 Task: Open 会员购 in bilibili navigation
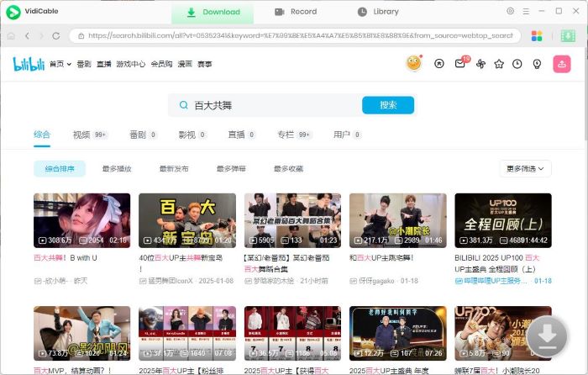pos(161,64)
